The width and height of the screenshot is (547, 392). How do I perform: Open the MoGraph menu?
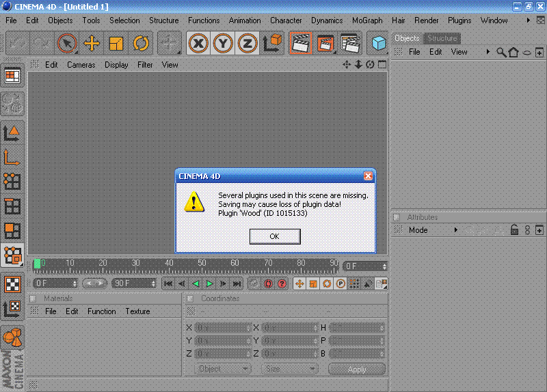click(x=367, y=20)
